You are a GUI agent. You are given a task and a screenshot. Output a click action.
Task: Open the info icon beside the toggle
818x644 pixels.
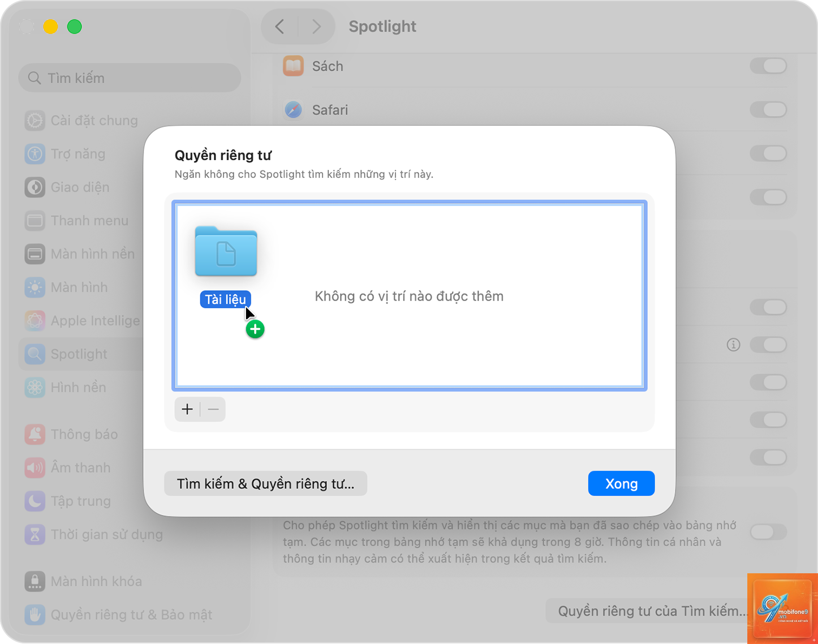tap(733, 345)
